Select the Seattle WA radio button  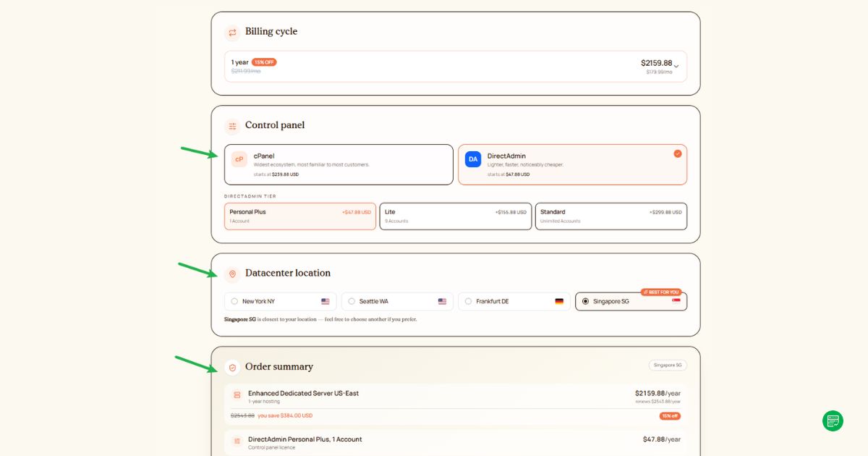click(x=352, y=301)
